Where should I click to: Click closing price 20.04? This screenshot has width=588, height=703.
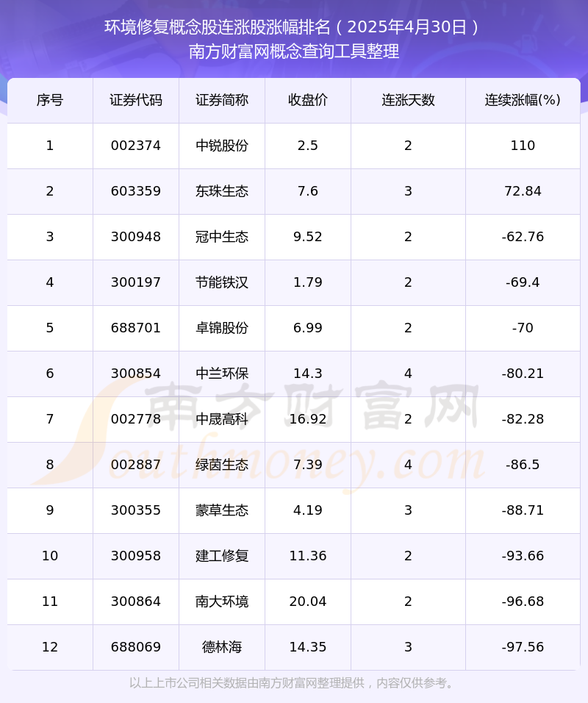[x=308, y=602]
